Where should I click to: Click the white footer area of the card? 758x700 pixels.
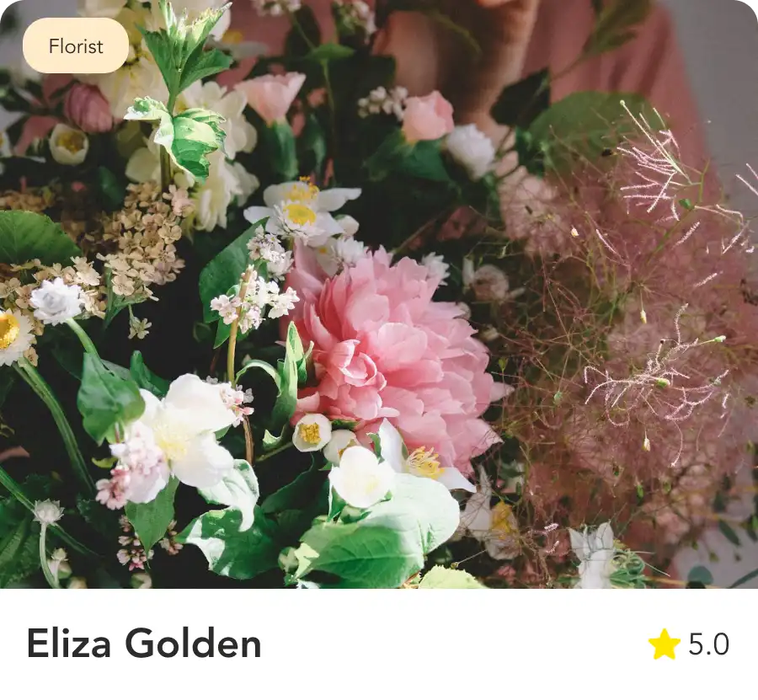(x=379, y=644)
